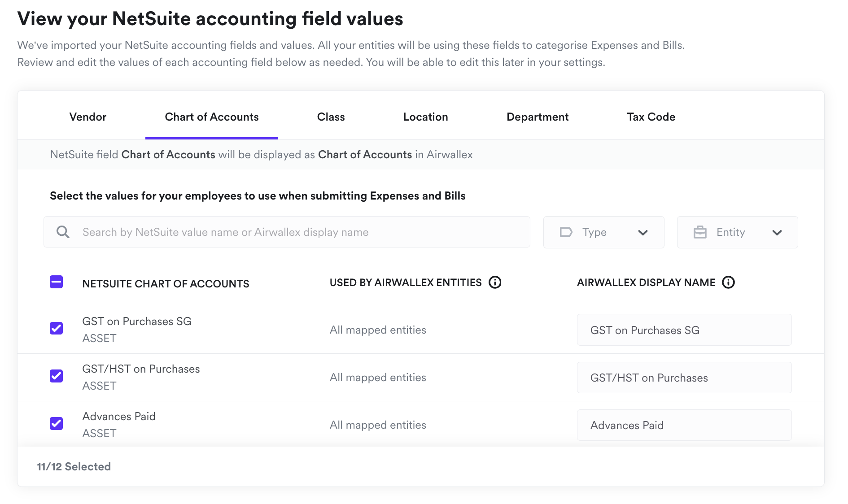Click info icon beside Used by Airwallex Entities
848x504 pixels.
click(495, 282)
